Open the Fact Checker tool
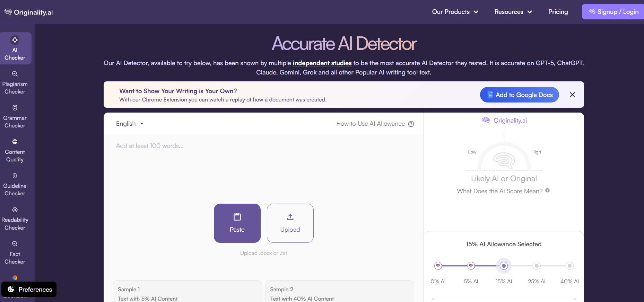 15,252
